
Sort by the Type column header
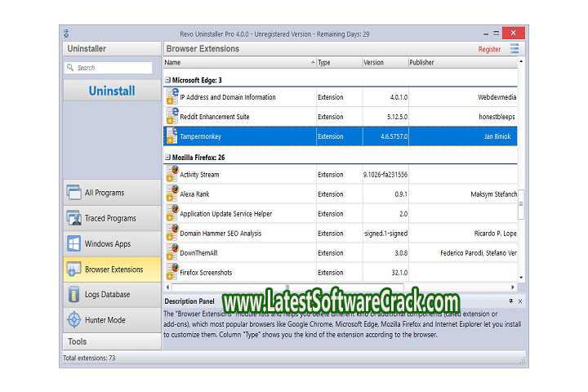coord(340,62)
